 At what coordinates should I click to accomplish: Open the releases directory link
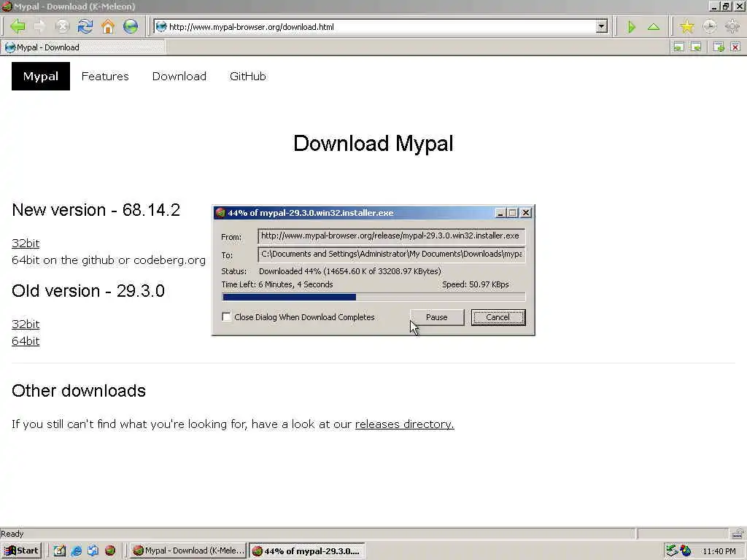(404, 424)
